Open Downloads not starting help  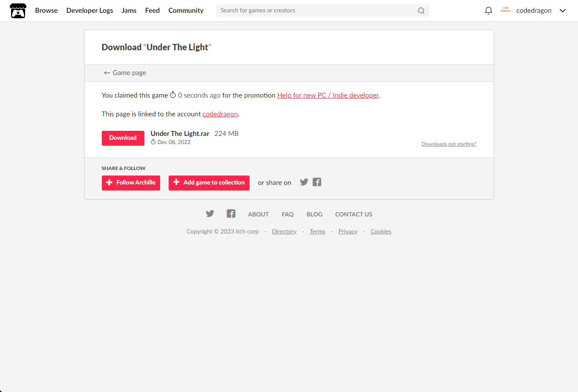coord(449,144)
